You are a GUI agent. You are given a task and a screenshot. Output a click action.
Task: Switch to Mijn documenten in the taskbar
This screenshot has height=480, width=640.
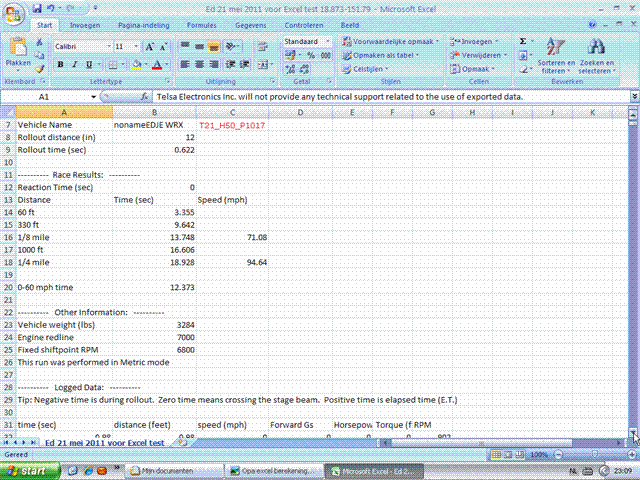tap(174, 471)
